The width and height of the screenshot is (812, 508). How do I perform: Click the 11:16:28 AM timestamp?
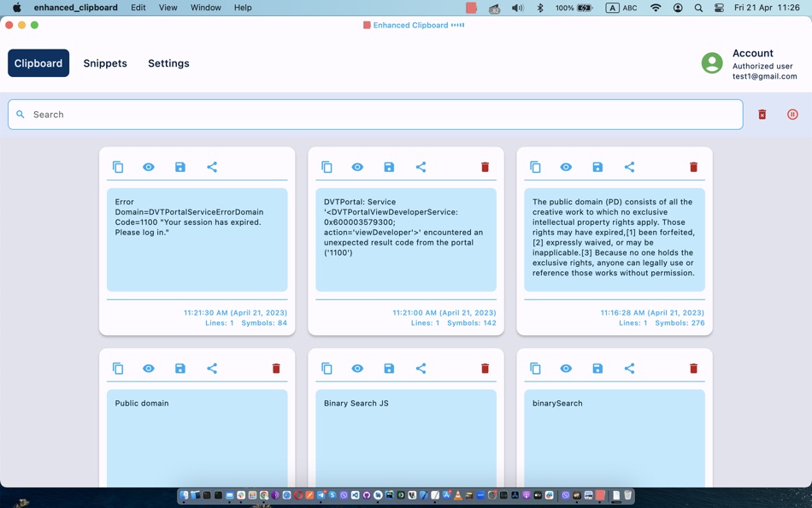tap(652, 312)
